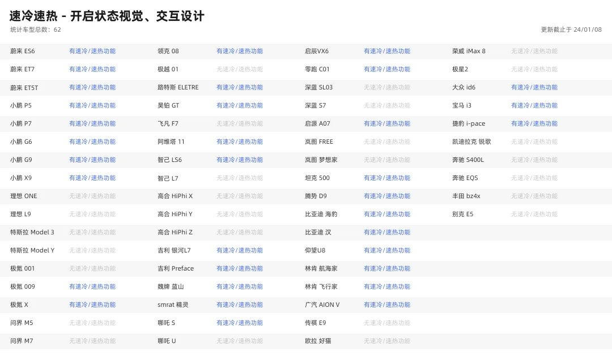The width and height of the screenshot is (612, 364).
Task: Select 路特斯 ELETRE model name
Action: tap(178, 88)
